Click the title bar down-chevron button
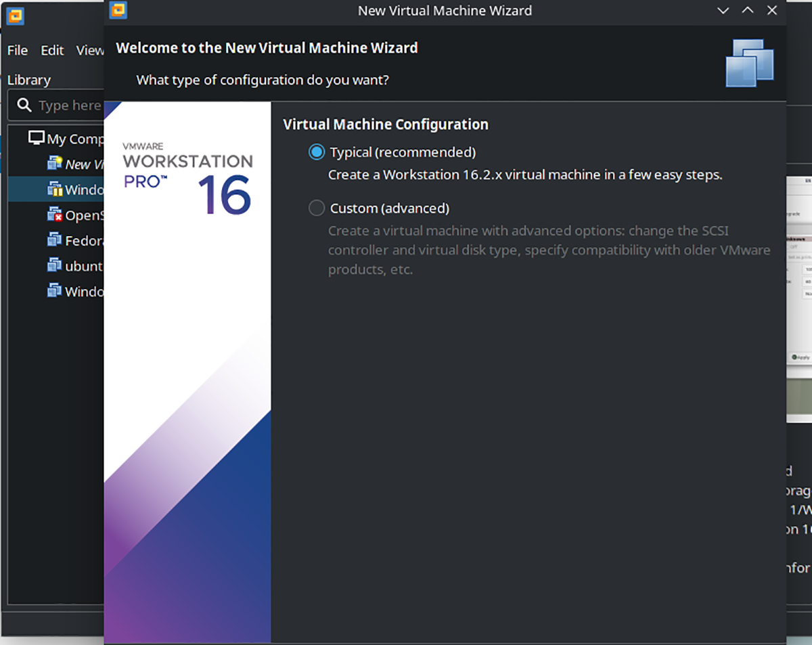The width and height of the screenshot is (812, 645). click(723, 11)
